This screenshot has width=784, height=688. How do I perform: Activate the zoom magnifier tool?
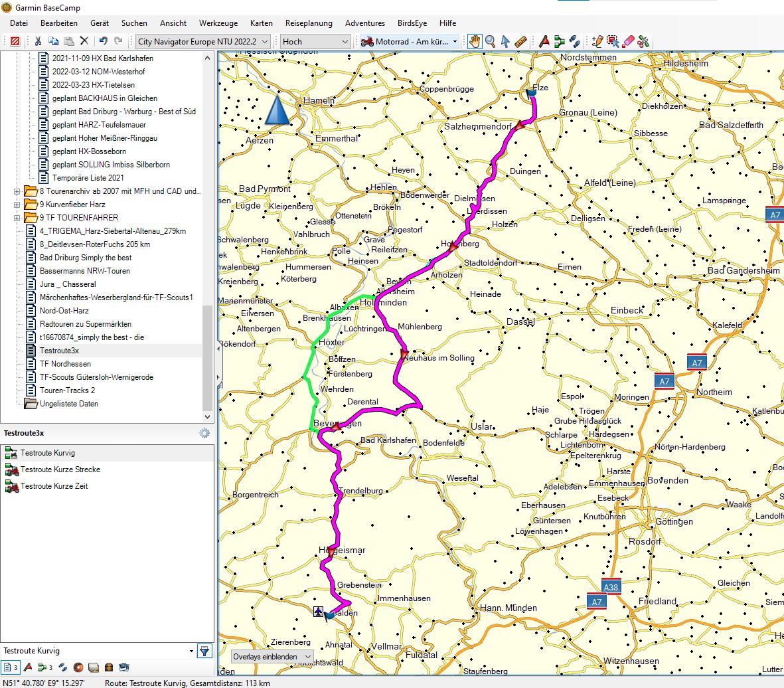(490, 41)
